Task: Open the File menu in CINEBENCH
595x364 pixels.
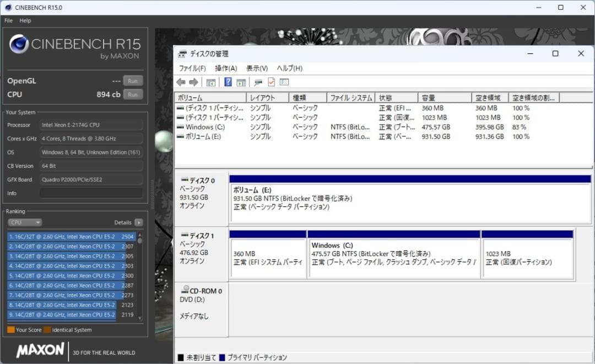Action: coord(8,20)
